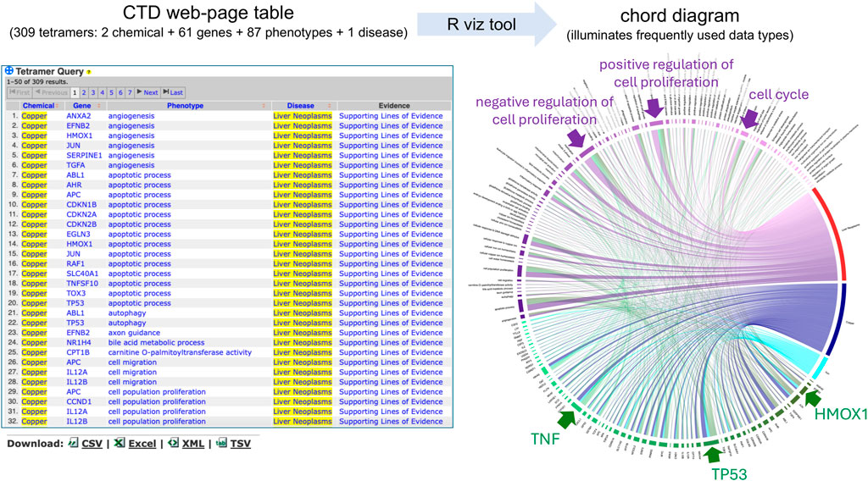Open the bile acid metabolic process phenotype
The width and height of the screenshot is (868, 481).
point(156,343)
